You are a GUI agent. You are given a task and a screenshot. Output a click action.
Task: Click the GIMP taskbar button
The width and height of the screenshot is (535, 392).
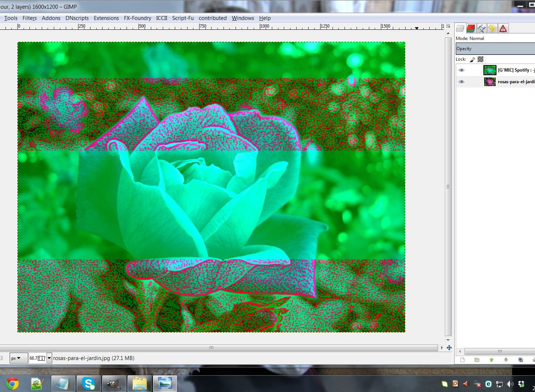pyautogui.click(x=114, y=384)
